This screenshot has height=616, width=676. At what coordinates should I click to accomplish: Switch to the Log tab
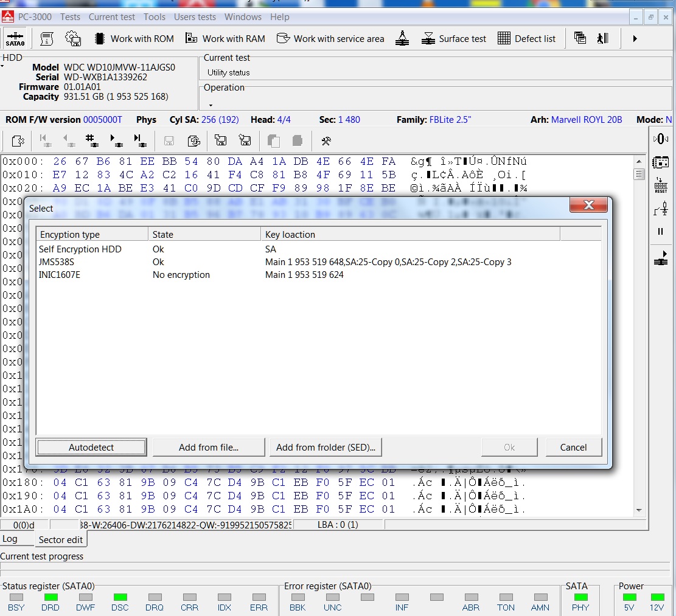tap(10, 539)
